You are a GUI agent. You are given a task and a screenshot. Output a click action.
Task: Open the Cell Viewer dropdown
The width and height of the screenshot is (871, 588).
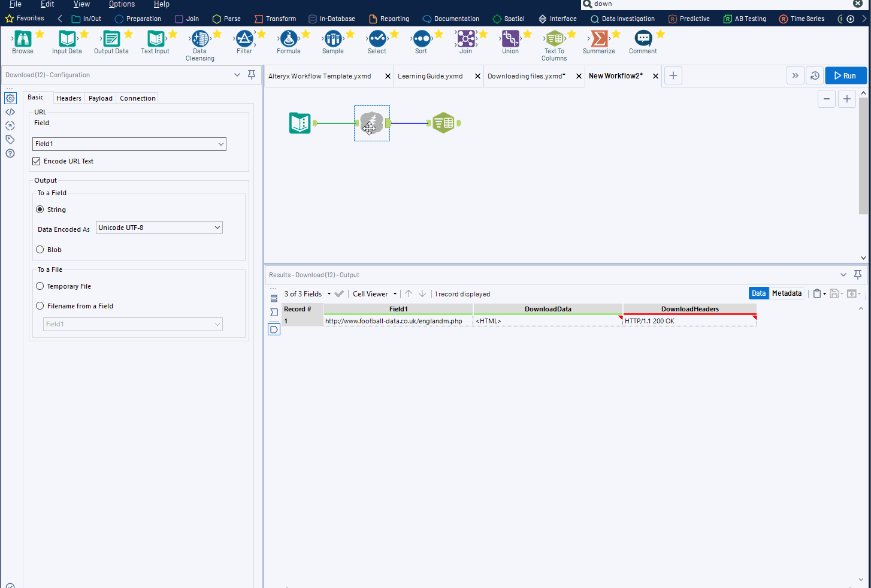[375, 294]
